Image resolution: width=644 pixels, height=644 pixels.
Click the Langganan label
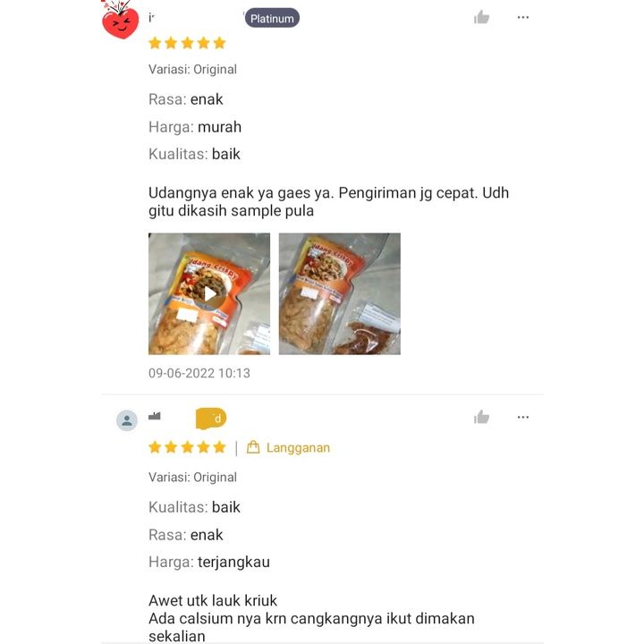[x=298, y=447]
